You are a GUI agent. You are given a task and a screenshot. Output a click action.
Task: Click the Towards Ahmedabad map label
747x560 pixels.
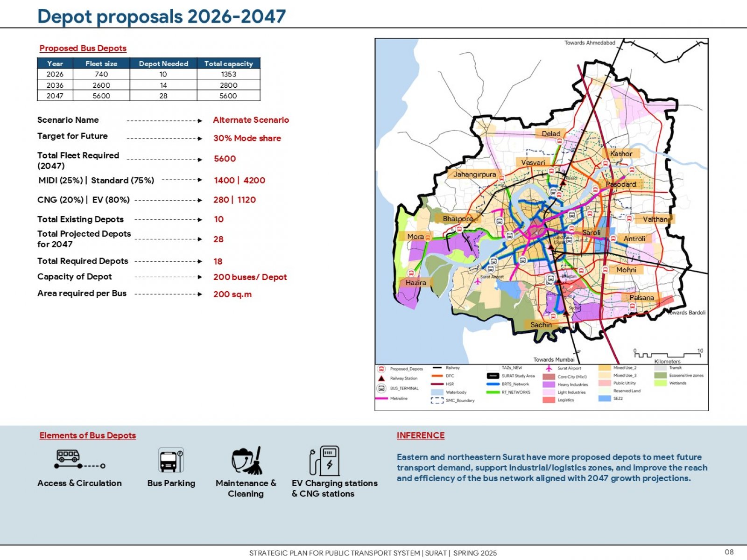pos(590,43)
